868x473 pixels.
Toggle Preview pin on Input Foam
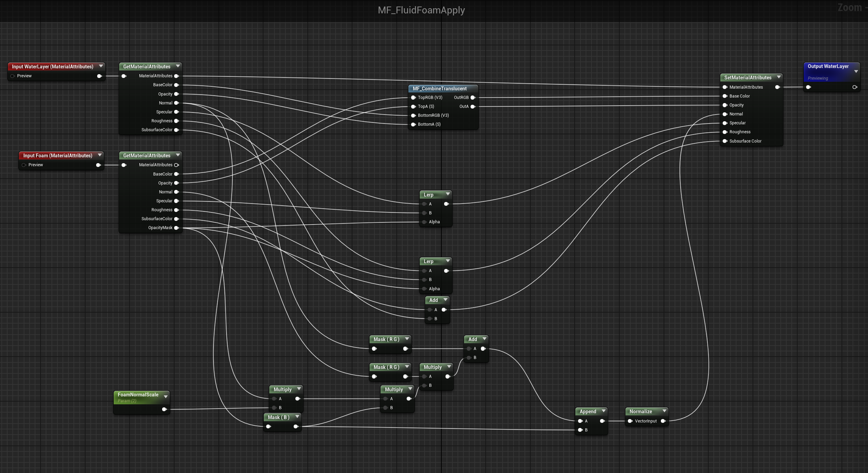24,165
